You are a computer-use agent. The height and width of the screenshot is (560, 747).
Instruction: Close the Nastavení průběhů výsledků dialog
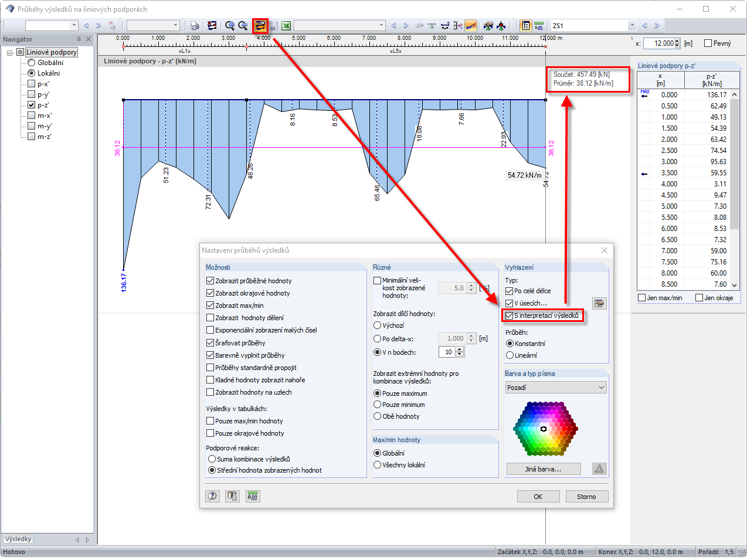[x=605, y=250]
